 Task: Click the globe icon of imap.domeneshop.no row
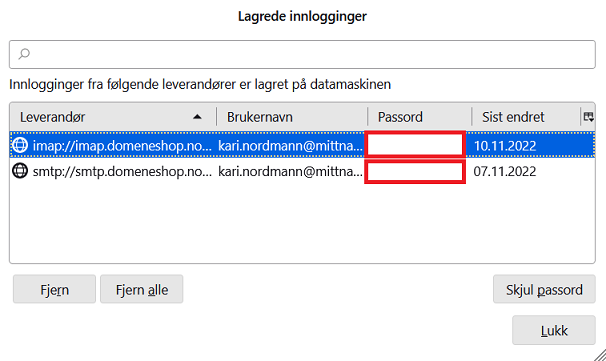pyautogui.click(x=20, y=145)
